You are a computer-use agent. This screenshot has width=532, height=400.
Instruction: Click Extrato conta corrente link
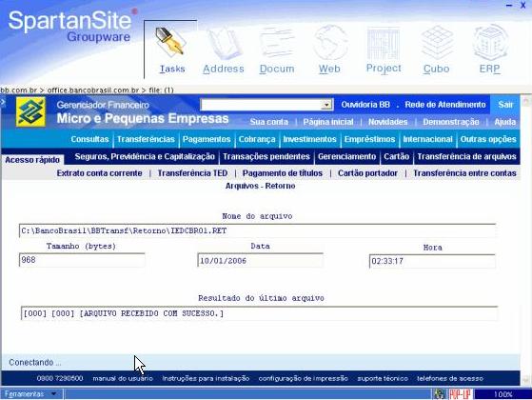pyautogui.click(x=99, y=173)
